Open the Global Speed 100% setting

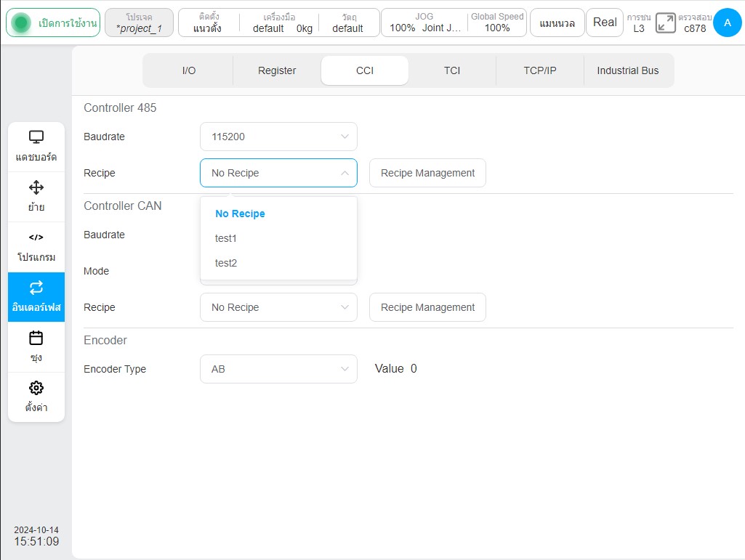(497, 23)
